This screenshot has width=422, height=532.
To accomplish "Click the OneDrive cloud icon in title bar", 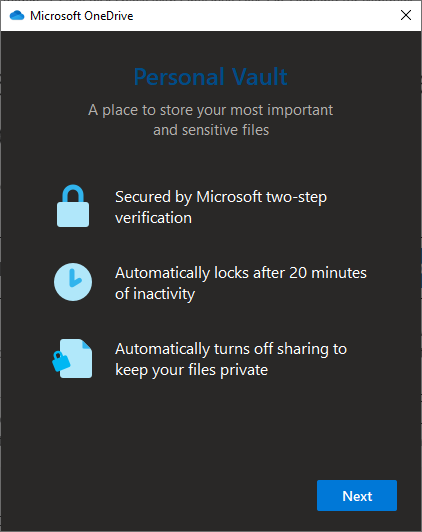I will pos(17,16).
